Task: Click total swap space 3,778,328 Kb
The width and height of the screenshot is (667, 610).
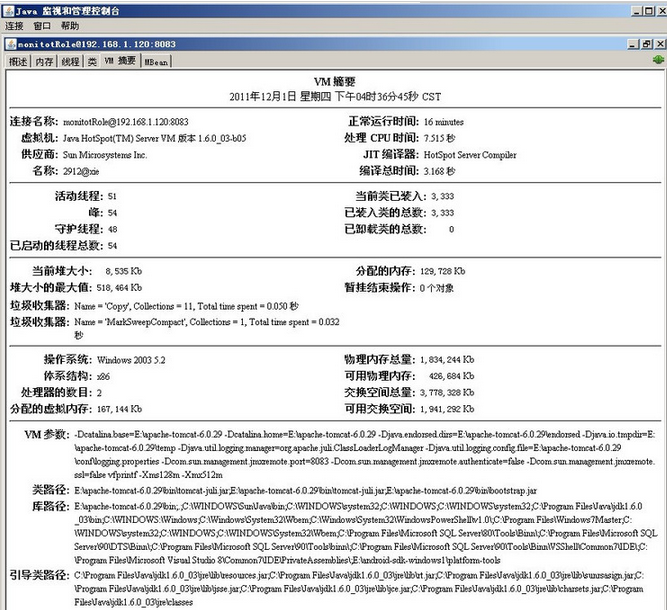Action: click(x=447, y=393)
